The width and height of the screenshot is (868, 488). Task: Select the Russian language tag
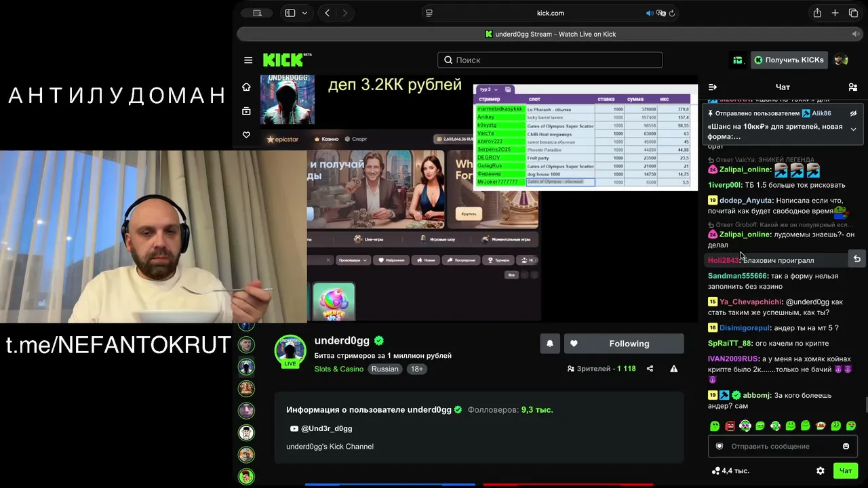coord(384,369)
